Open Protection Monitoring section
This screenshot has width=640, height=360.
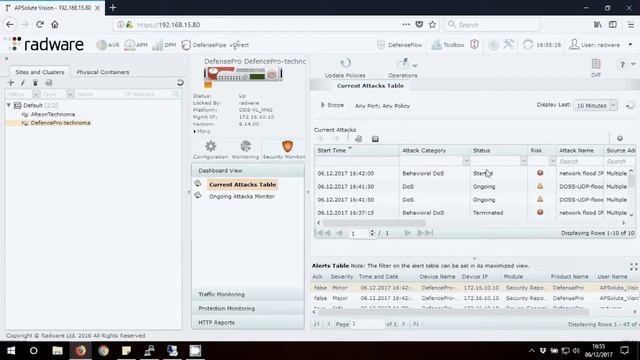pos(248,309)
